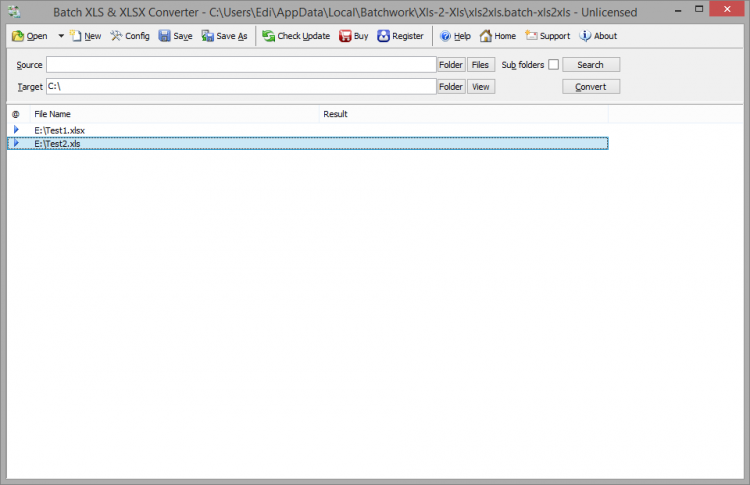Viewport: 750px width, 485px height.
Task: Click into the Target path field
Action: (241, 87)
